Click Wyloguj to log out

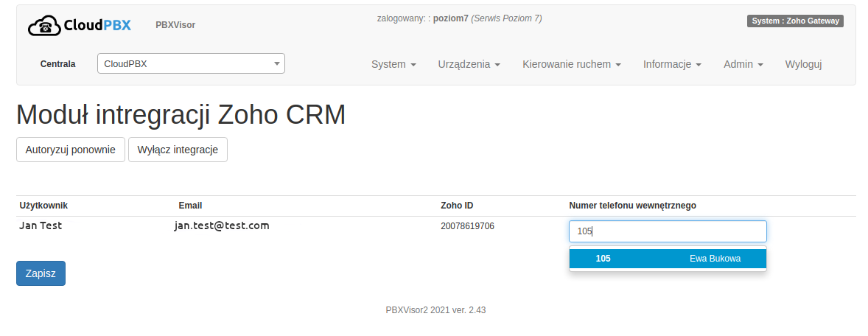coord(803,64)
